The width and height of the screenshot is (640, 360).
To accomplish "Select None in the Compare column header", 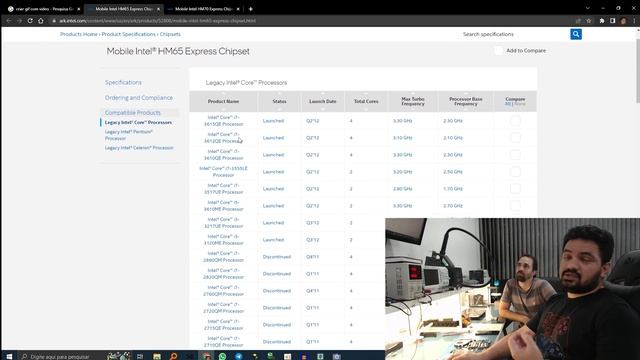I will (520, 104).
